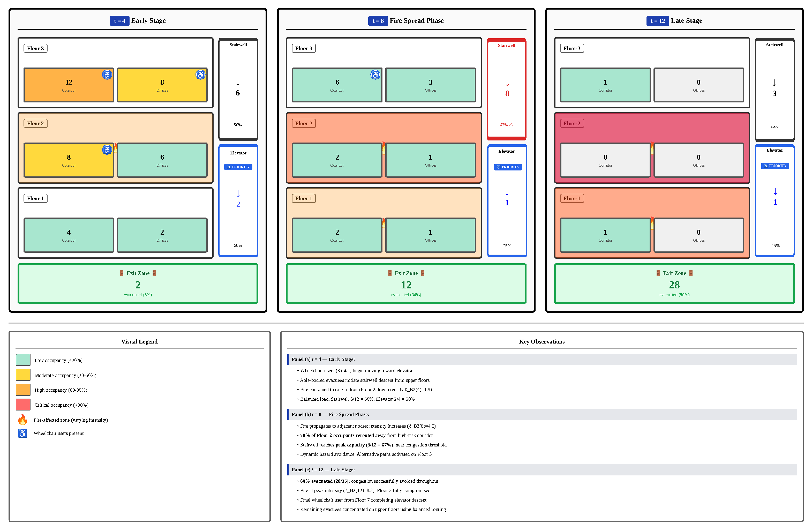The height and width of the screenshot is (530, 812).
Task: Click wheelchair icon on t=4 Floor 3 Corridor
Action: 107,74
